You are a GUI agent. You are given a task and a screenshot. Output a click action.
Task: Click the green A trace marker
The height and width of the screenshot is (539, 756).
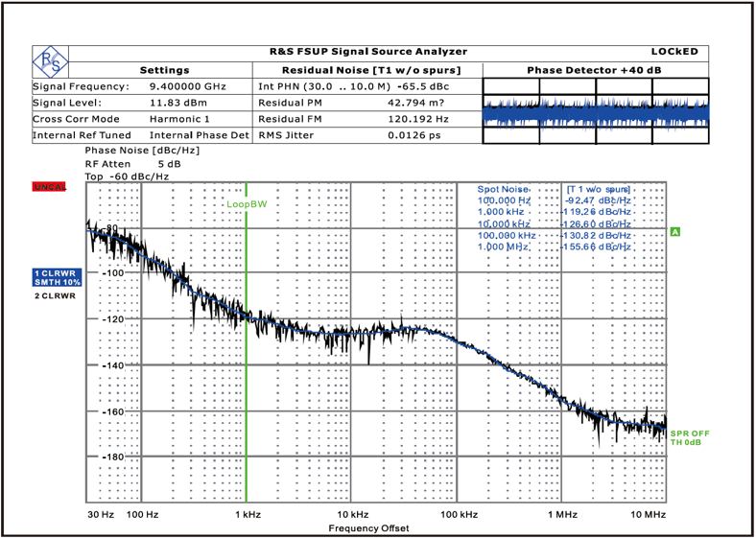coord(675,232)
